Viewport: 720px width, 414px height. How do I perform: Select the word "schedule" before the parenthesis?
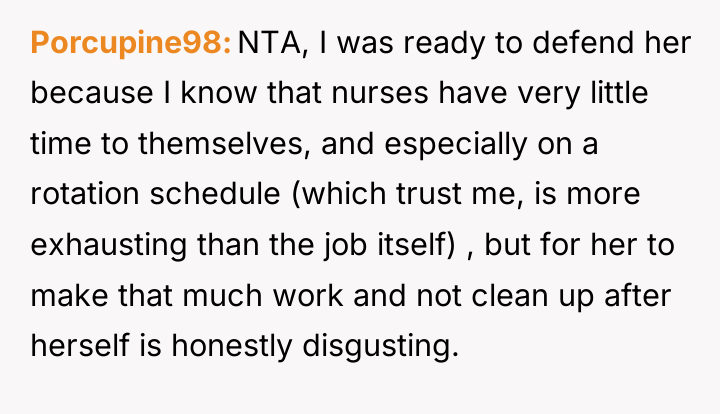pos(215,194)
